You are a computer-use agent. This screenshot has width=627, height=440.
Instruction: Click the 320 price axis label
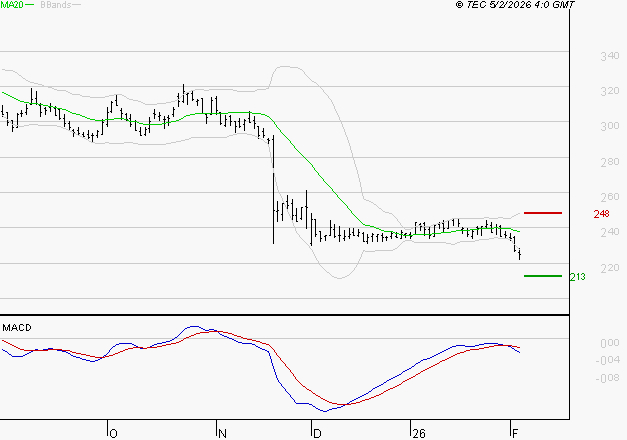[x=610, y=91]
